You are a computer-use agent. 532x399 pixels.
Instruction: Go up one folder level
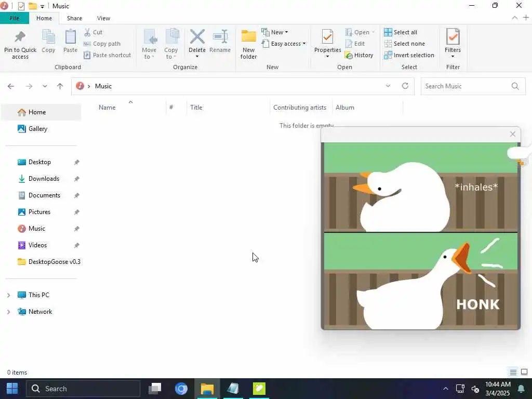pos(60,86)
